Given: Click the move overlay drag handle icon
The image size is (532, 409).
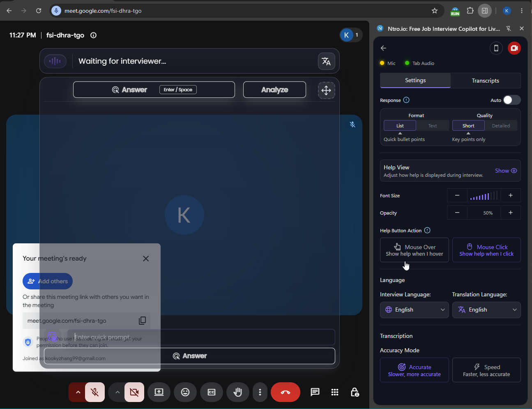Looking at the screenshot, I should (326, 90).
